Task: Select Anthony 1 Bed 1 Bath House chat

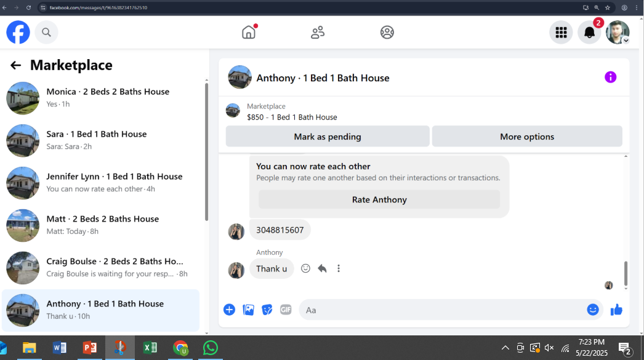Action: (x=100, y=310)
